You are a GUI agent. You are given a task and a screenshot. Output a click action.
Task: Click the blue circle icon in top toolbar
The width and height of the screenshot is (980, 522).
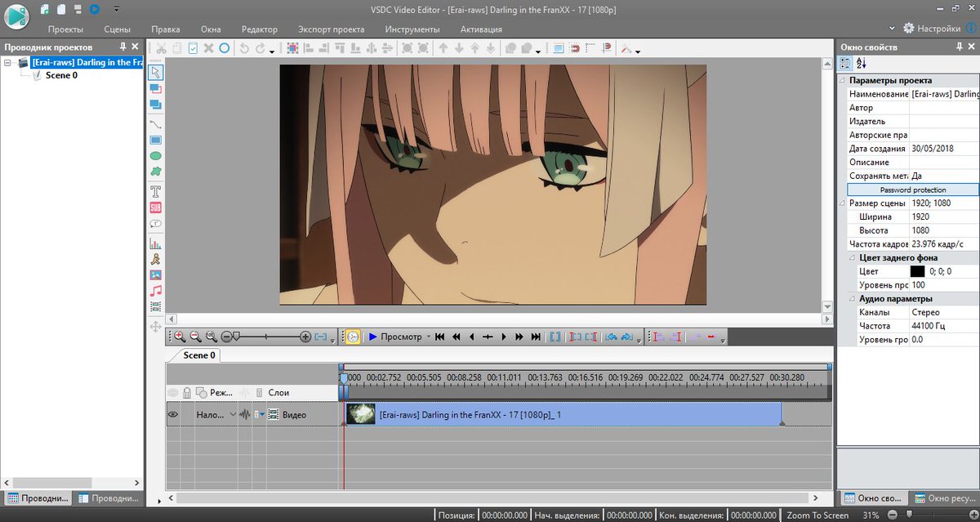(x=224, y=48)
